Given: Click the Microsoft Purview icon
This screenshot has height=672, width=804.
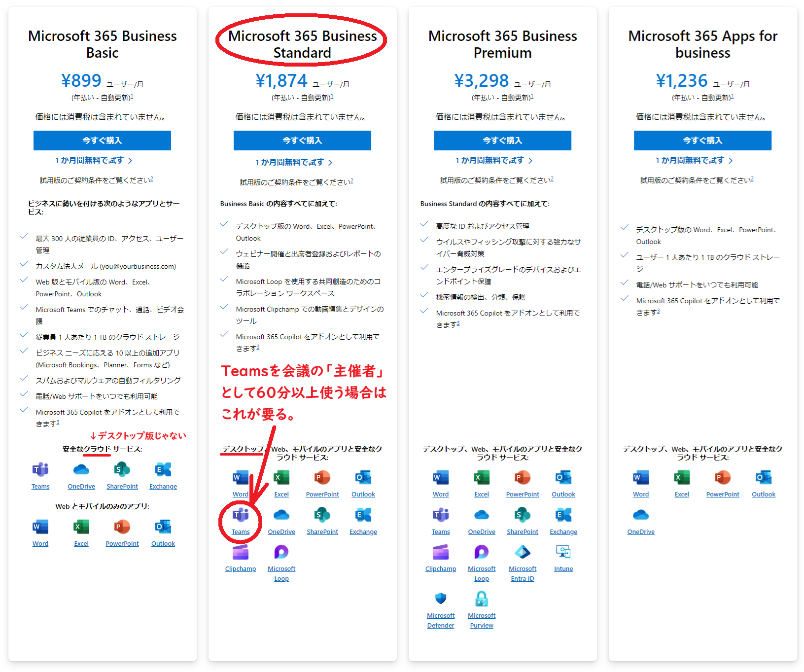Looking at the screenshot, I should pyautogui.click(x=482, y=599).
